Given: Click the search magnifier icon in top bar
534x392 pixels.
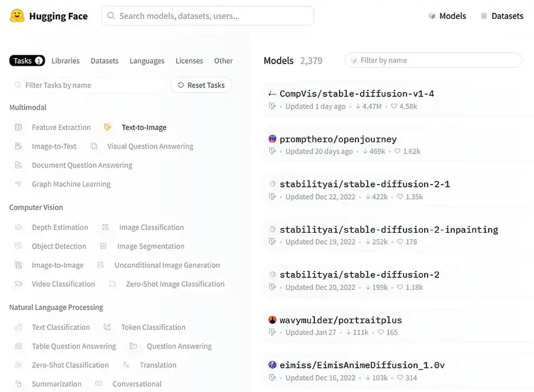Looking at the screenshot, I should click(111, 16).
